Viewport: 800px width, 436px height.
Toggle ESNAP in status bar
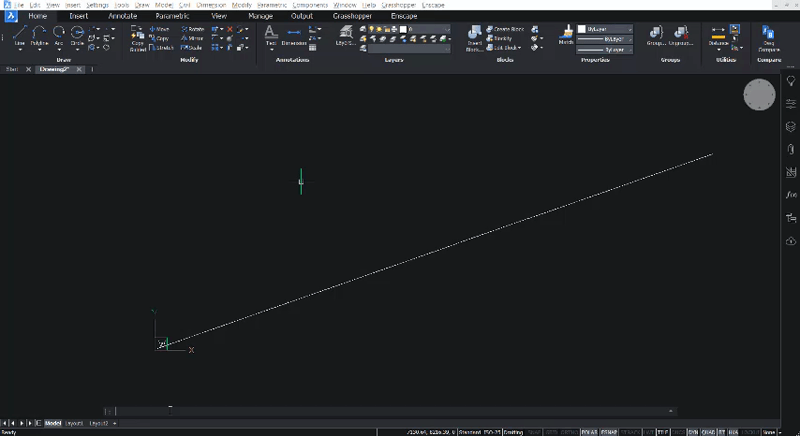(x=609, y=432)
